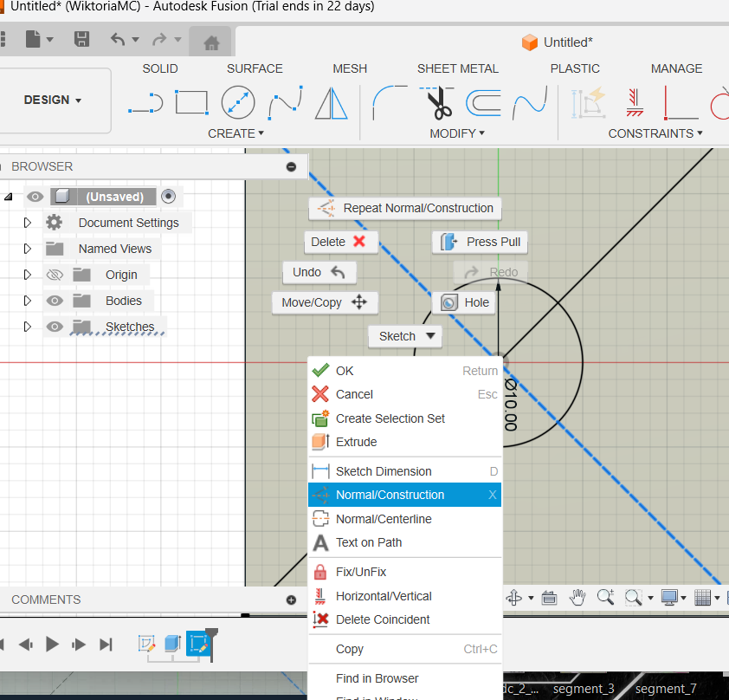Expand Document Settings in browser

click(28, 223)
